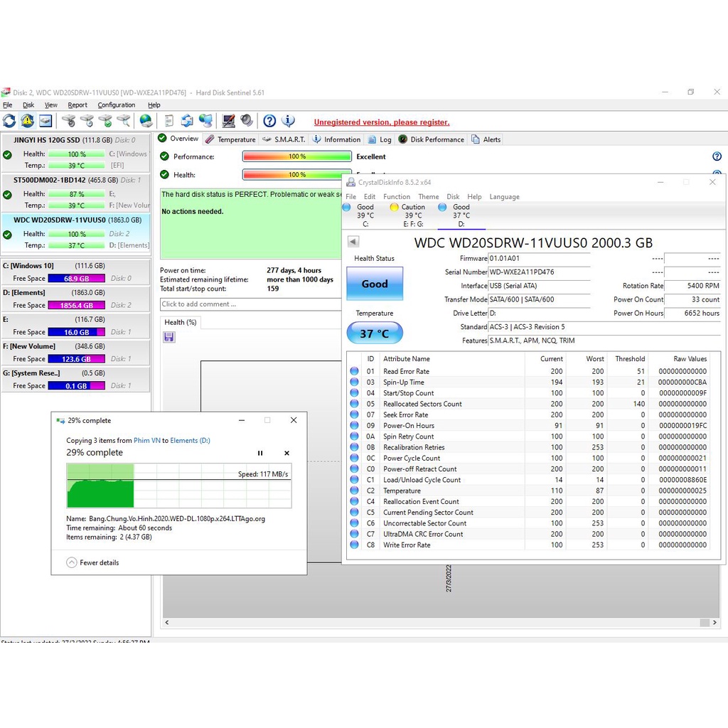Open the blue question mark Help icon
Viewport: 728px width, 728px height.
tap(269, 121)
